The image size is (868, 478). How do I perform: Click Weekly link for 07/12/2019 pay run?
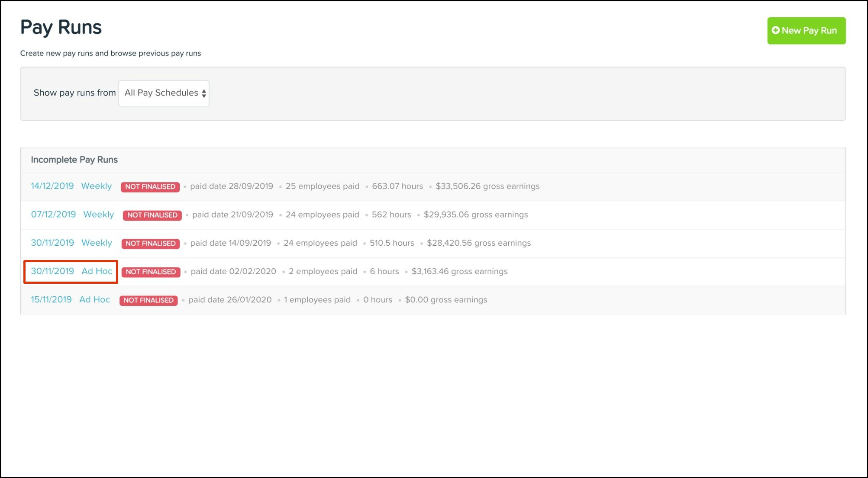pyautogui.click(x=99, y=215)
